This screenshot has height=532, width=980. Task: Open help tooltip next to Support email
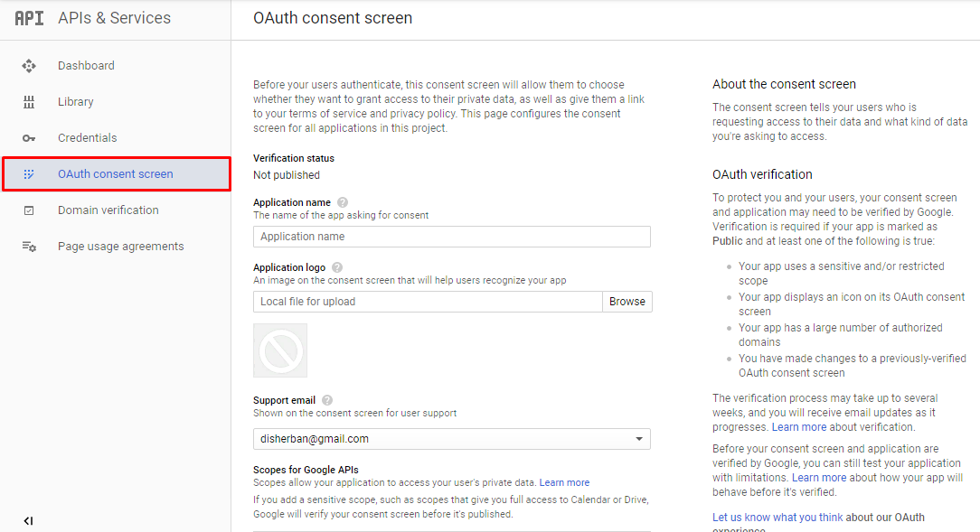tap(327, 400)
